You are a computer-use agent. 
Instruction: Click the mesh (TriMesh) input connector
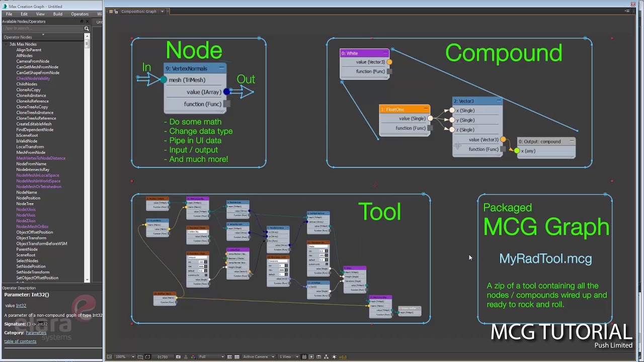(x=164, y=80)
